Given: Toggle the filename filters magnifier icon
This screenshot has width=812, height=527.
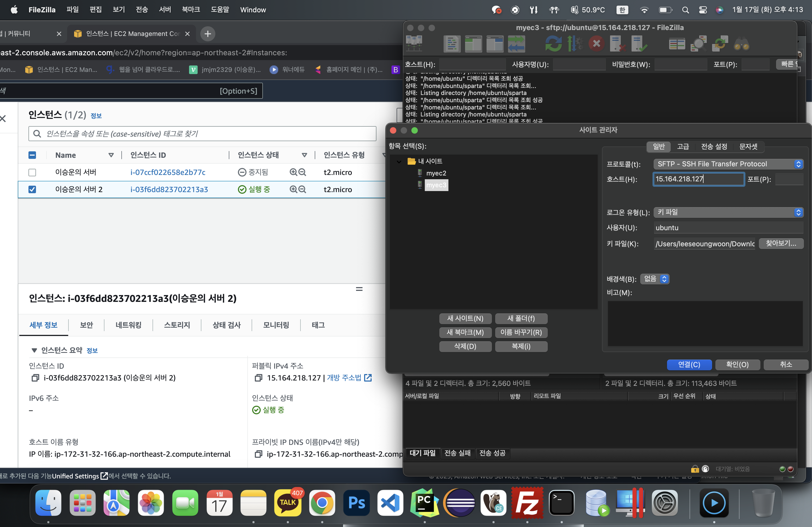Looking at the screenshot, I should pyautogui.click(x=698, y=44).
